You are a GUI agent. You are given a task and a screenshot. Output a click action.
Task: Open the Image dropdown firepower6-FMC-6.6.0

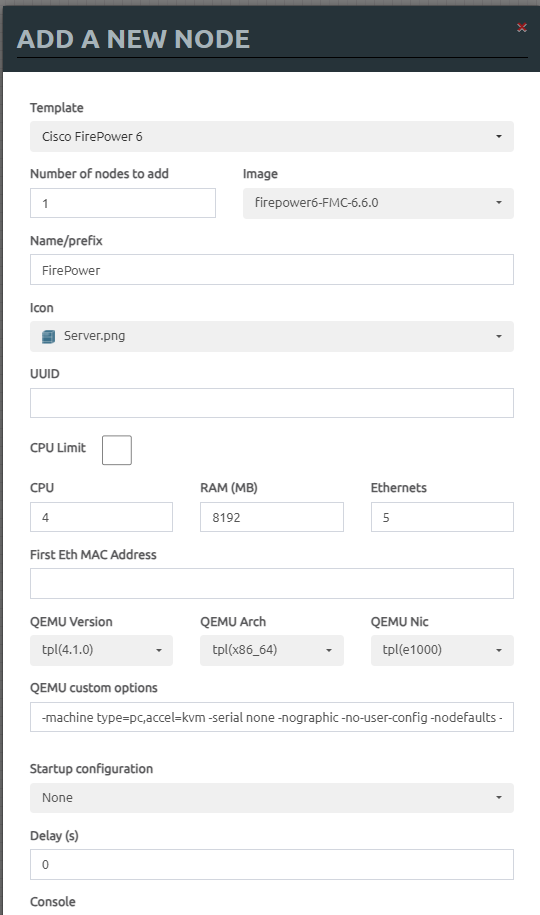(378, 203)
